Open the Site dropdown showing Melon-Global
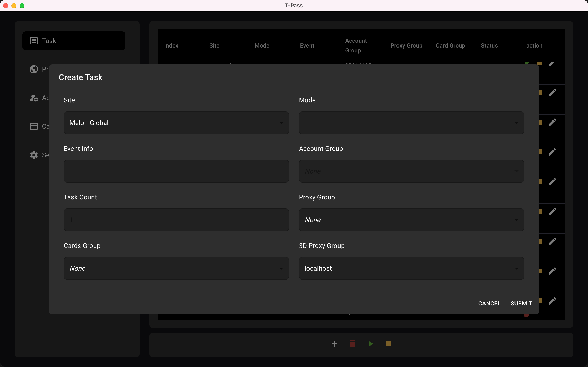 [176, 123]
